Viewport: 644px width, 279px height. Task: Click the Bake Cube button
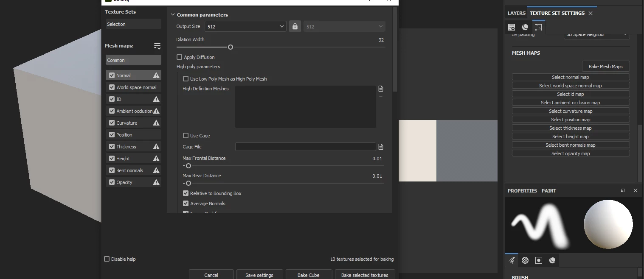coord(308,275)
